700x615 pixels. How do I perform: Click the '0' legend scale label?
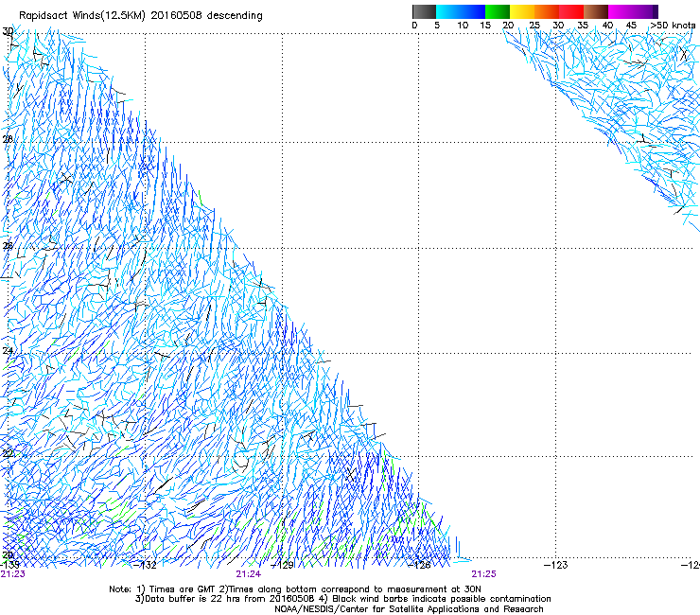click(x=414, y=26)
